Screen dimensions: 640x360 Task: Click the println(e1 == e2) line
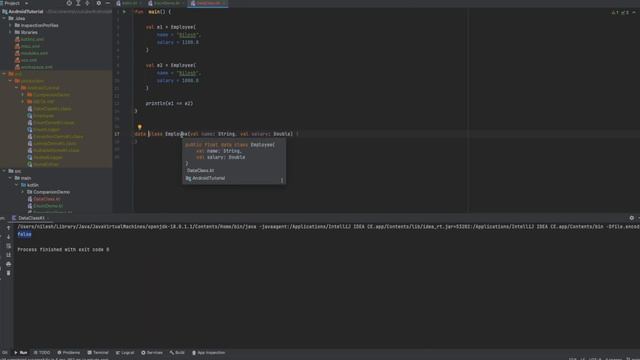click(x=169, y=104)
